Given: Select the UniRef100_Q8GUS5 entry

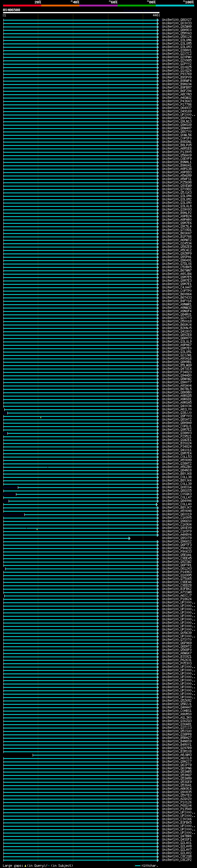Looking at the screenshot, I should click(x=177, y=491).
